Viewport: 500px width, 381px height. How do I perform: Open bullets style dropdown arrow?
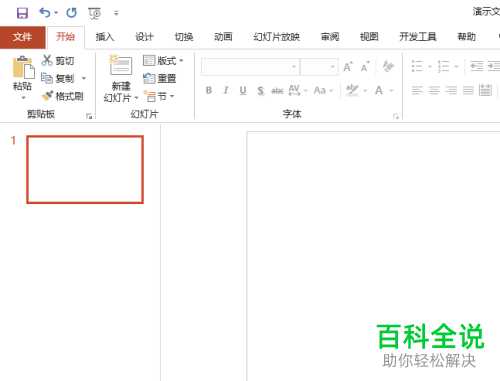click(x=430, y=67)
